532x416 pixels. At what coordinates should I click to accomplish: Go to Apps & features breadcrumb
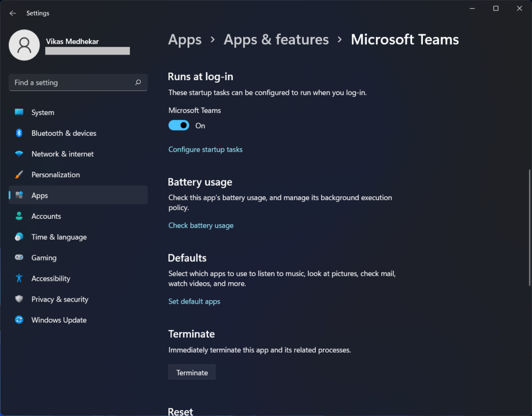tap(276, 40)
